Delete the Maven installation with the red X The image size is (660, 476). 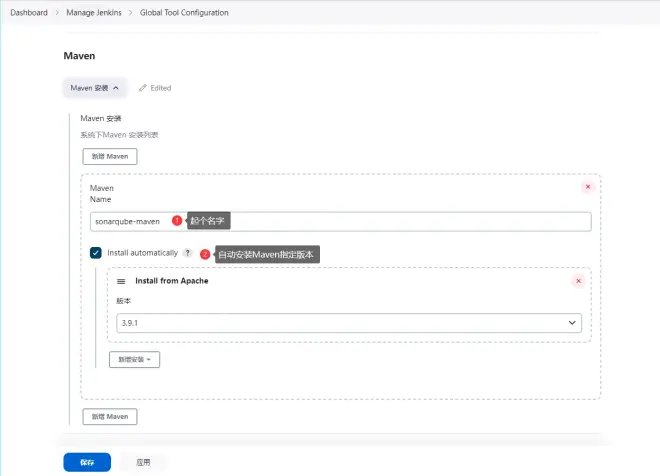[x=587, y=187]
